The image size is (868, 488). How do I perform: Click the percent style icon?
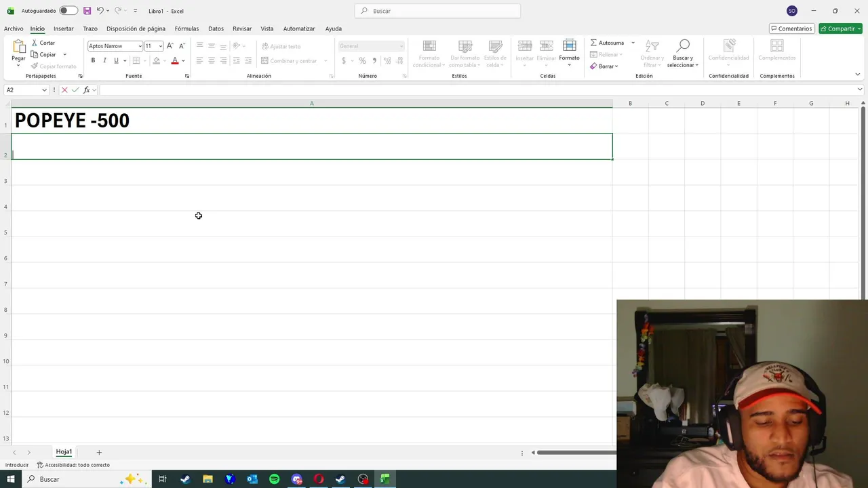(x=362, y=61)
